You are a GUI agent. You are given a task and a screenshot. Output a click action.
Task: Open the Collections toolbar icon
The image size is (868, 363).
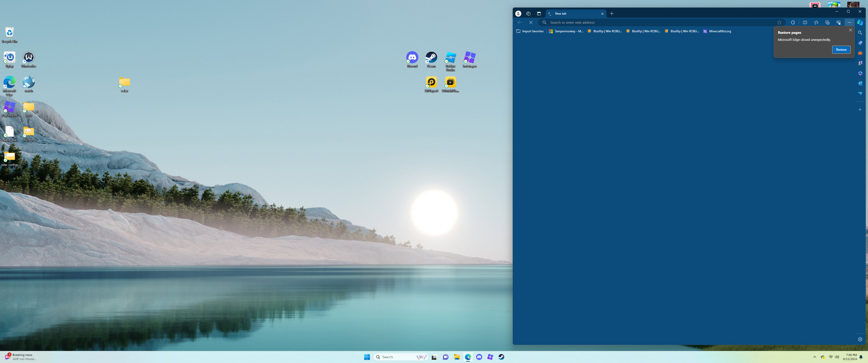[x=827, y=22]
